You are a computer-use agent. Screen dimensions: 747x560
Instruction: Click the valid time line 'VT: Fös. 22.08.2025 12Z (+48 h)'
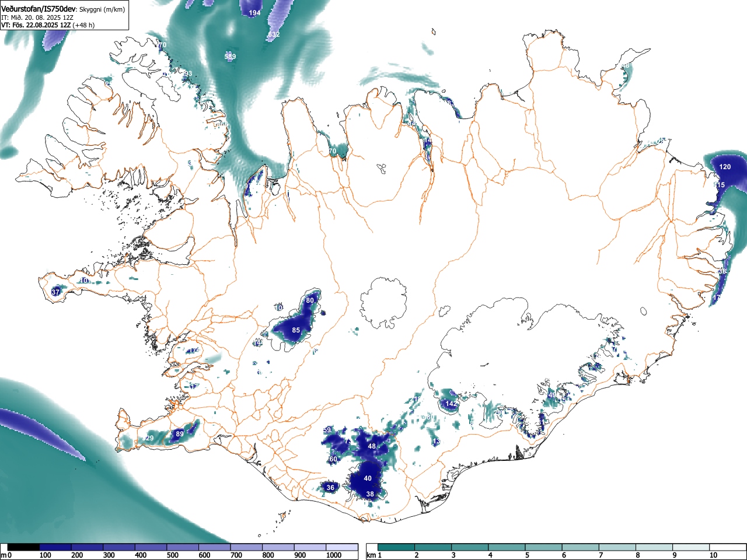coord(48,25)
